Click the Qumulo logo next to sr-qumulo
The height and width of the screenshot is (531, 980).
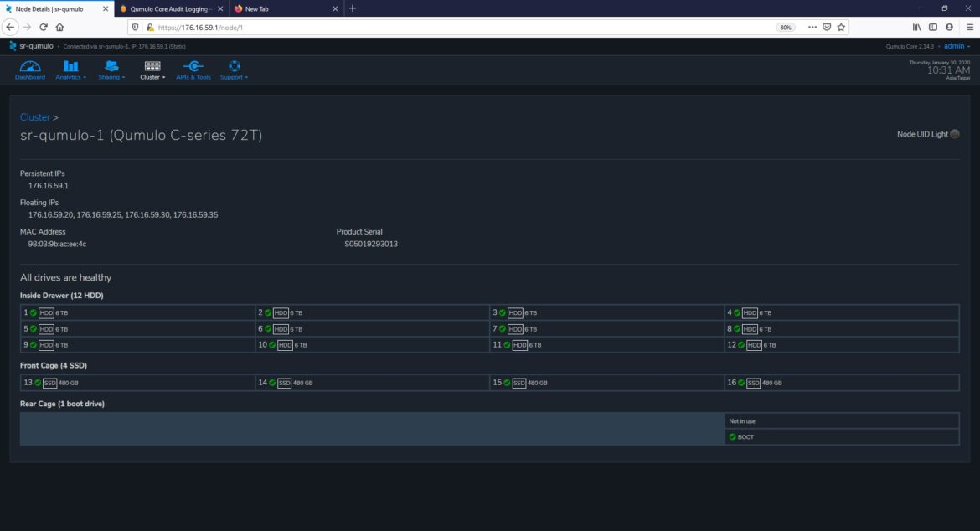13,46
